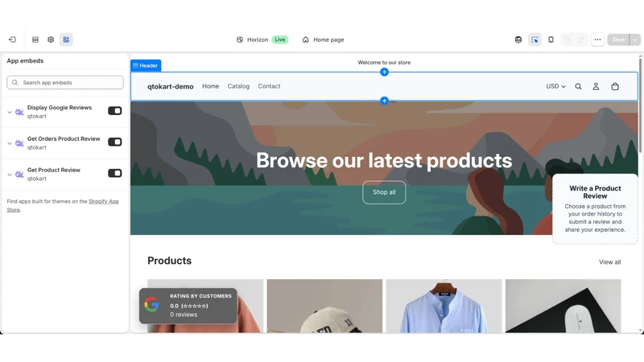Click the Google logo in rating widget
This screenshot has height=362, width=644.
coord(151,305)
